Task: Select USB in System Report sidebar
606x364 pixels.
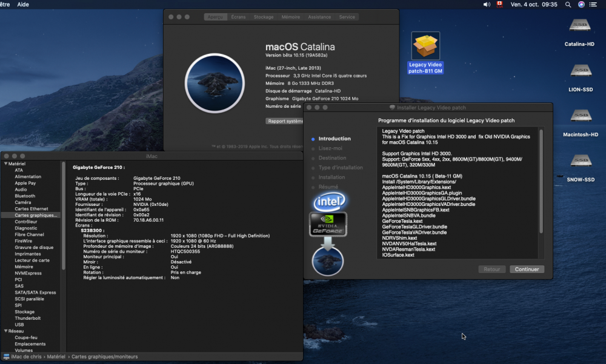Action: click(x=19, y=325)
